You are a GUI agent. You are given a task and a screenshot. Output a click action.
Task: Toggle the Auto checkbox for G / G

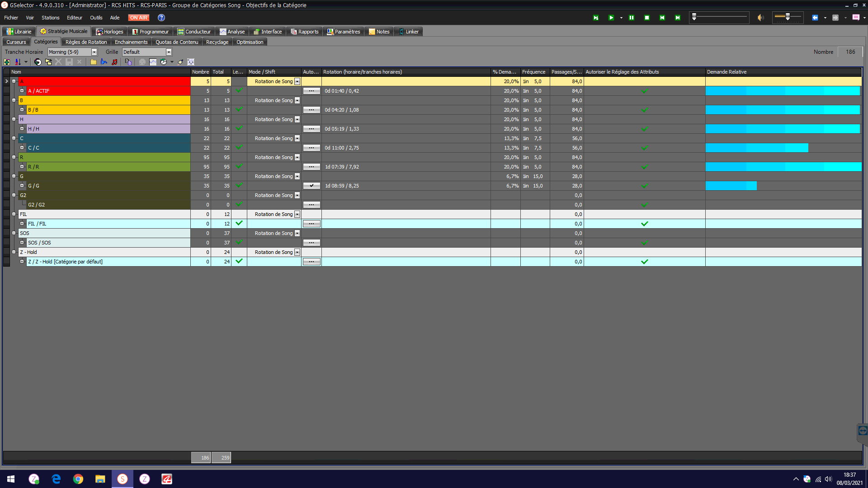(x=311, y=186)
